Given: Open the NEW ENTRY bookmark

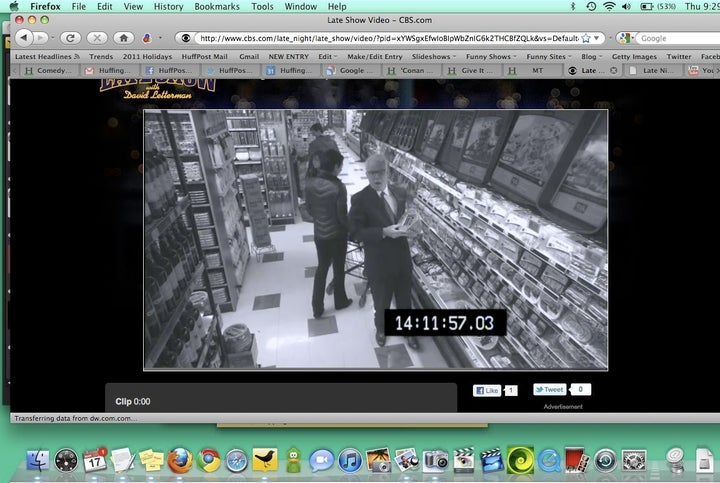Looking at the screenshot, I should pyautogui.click(x=288, y=56).
